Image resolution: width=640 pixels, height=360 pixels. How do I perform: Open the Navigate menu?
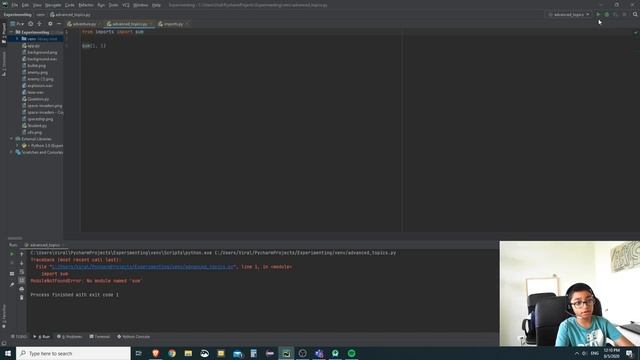click(53, 5)
